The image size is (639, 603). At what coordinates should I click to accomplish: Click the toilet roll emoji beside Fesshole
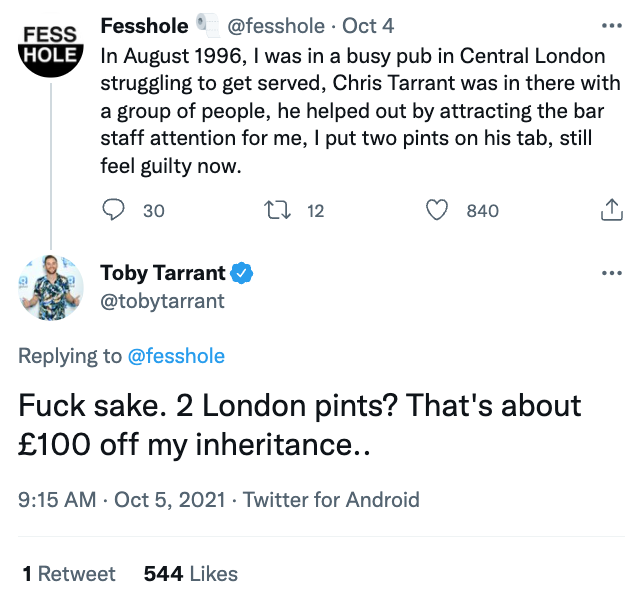pos(208,25)
